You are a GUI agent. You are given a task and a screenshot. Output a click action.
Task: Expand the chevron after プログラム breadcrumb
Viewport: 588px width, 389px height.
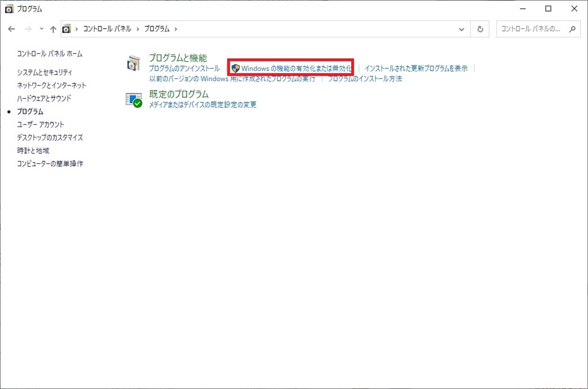click(176, 29)
